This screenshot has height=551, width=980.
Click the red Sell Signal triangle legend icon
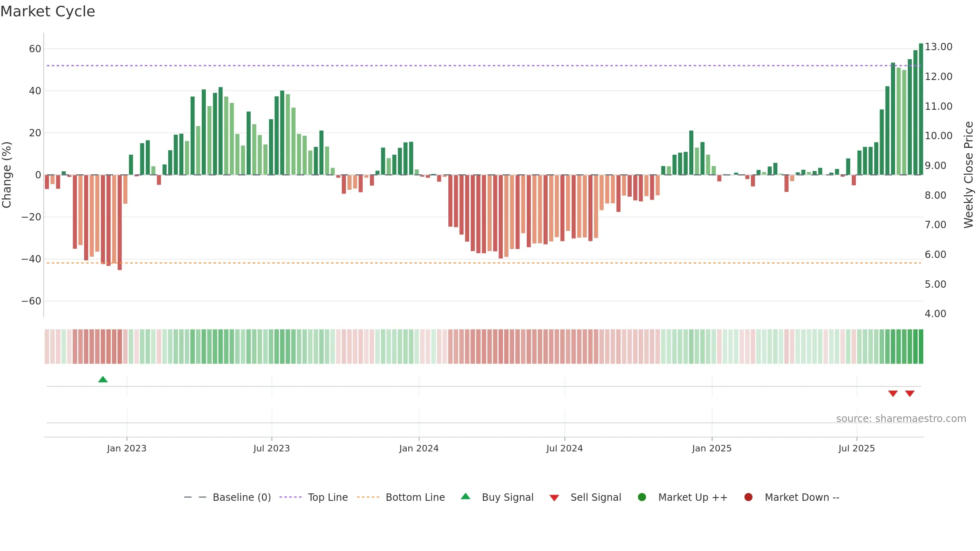pyautogui.click(x=554, y=498)
